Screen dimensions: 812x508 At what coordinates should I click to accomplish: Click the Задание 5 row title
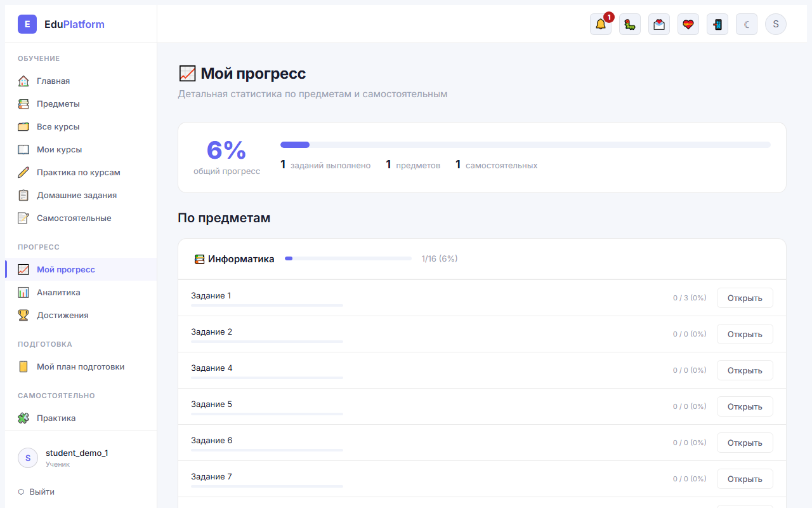click(x=212, y=404)
